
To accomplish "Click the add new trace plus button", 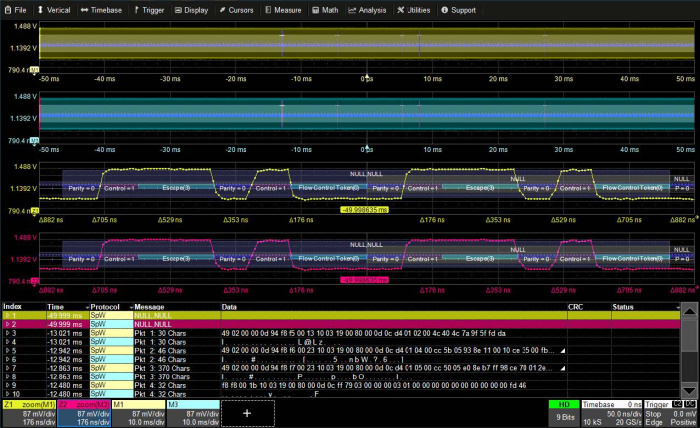I will [x=246, y=412].
